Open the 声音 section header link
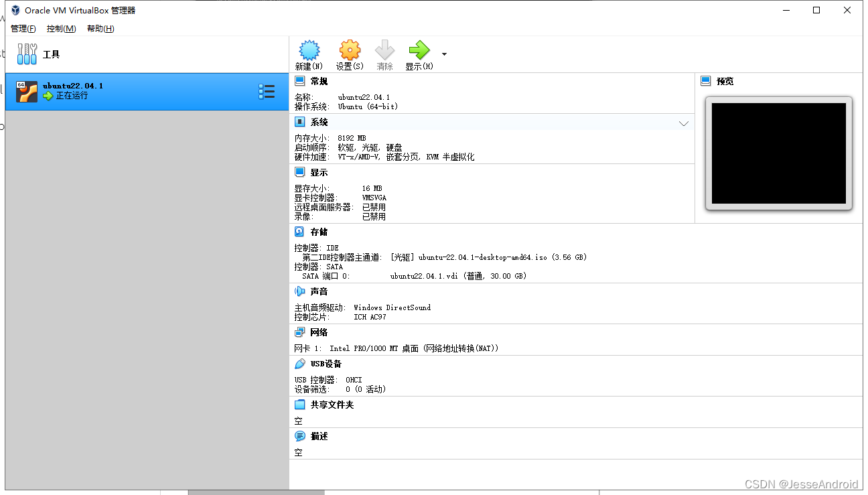Screen dimensions: 868x495 point(319,291)
